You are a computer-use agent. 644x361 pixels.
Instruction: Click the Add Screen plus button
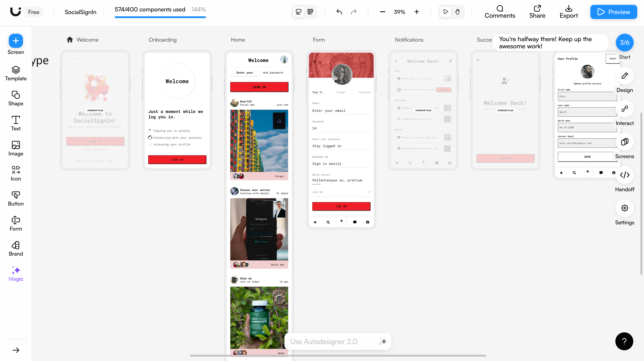[16, 41]
